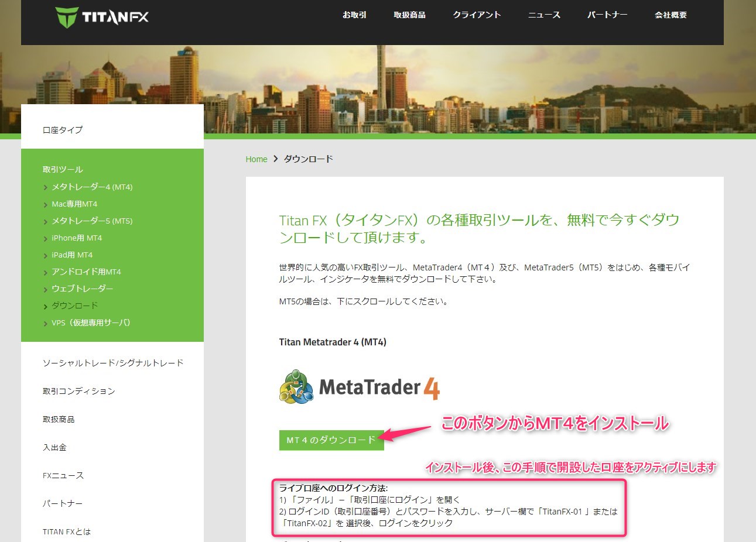Select メタトレーダー4 (MT4) in the sidebar
The image size is (756, 542).
pos(92,187)
